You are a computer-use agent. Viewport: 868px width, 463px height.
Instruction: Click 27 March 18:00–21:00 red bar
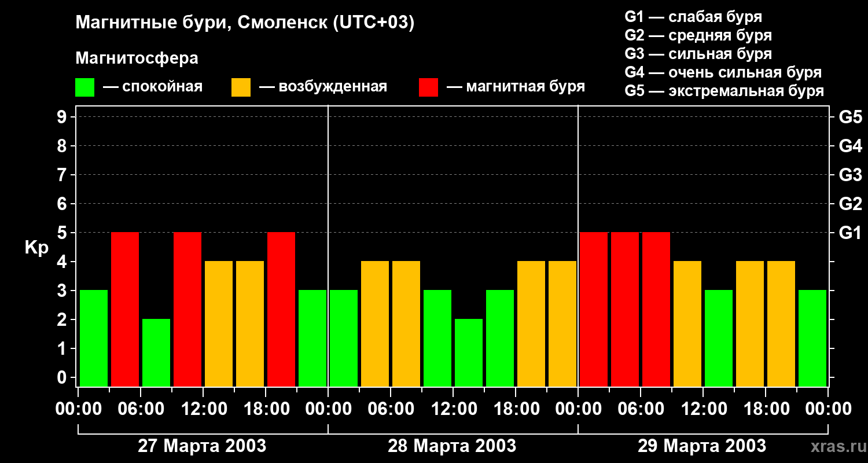point(281,309)
